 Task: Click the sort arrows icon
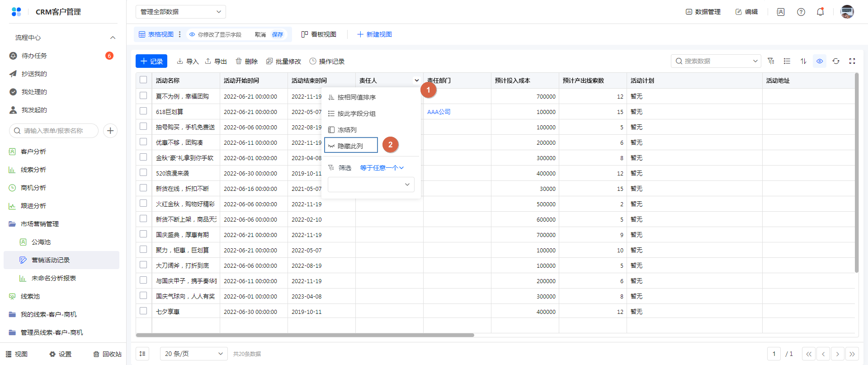803,61
